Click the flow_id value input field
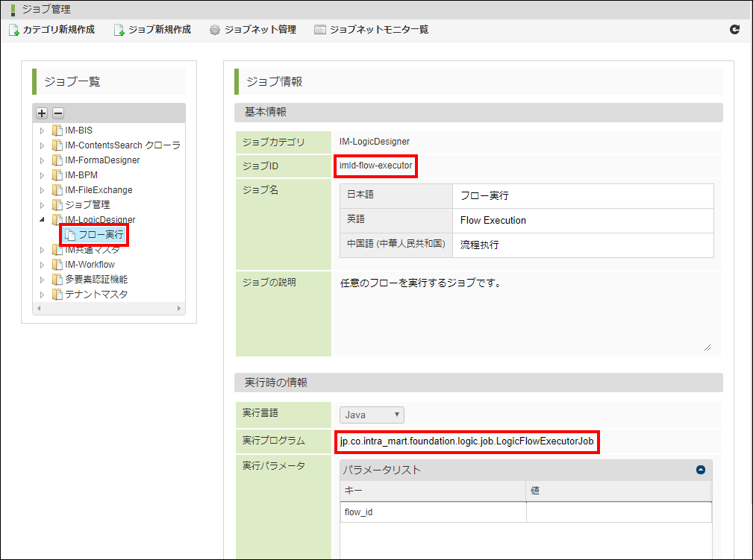The width and height of the screenshot is (753, 560). [x=618, y=512]
